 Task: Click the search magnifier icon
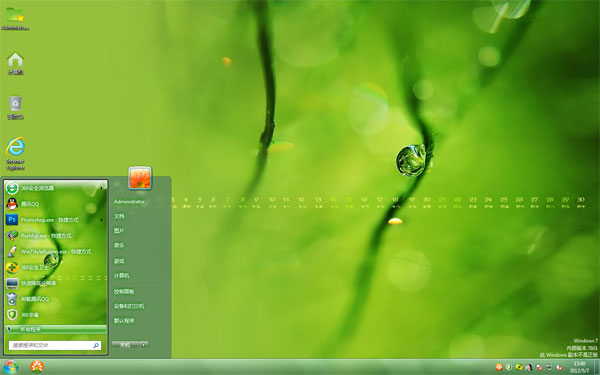pos(96,345)
